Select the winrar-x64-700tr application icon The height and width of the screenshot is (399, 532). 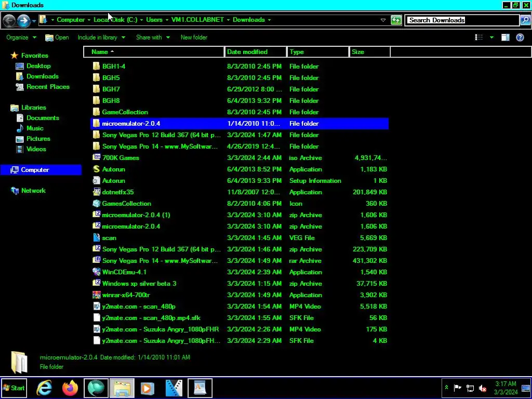96,295
